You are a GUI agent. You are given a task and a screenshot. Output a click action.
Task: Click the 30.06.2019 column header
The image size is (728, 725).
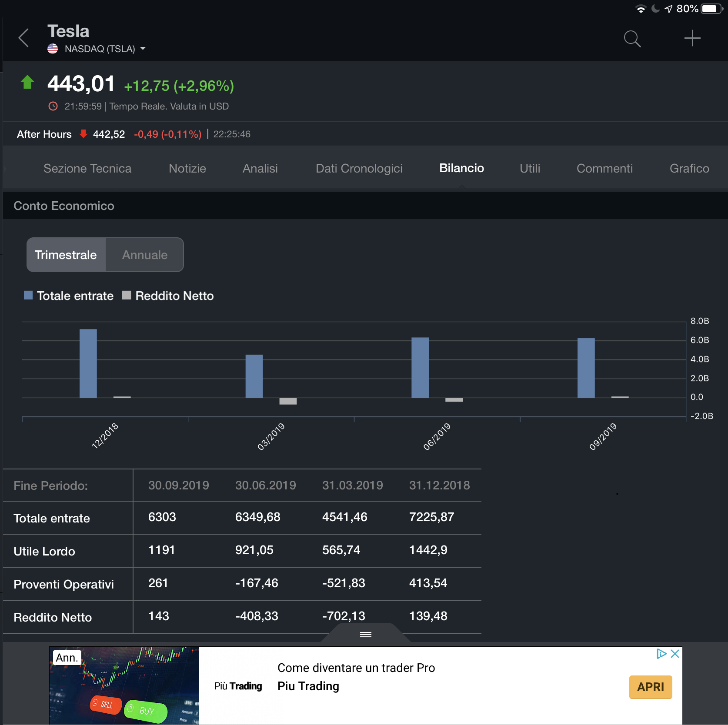pos(265,485)
